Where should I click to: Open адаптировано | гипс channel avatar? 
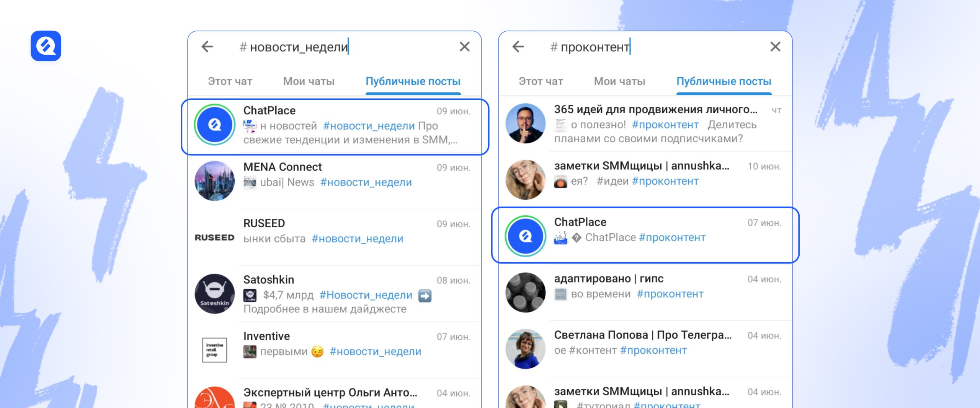pos(526,293)
